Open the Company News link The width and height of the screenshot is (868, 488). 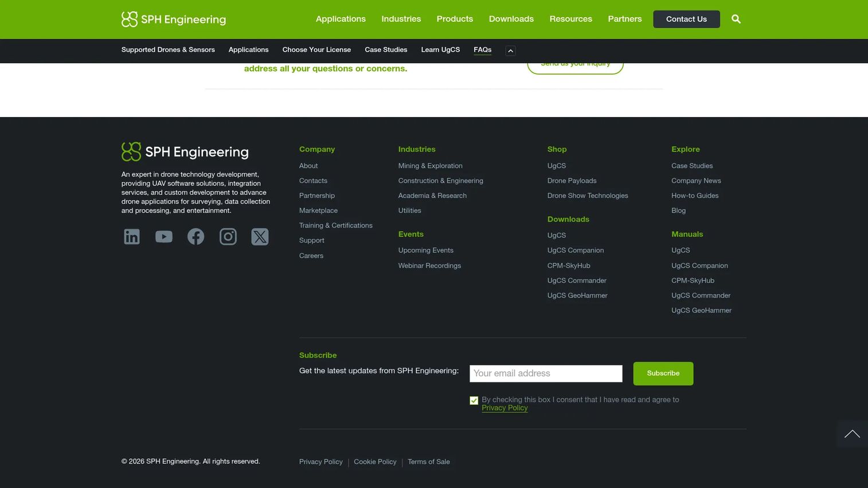696,181
